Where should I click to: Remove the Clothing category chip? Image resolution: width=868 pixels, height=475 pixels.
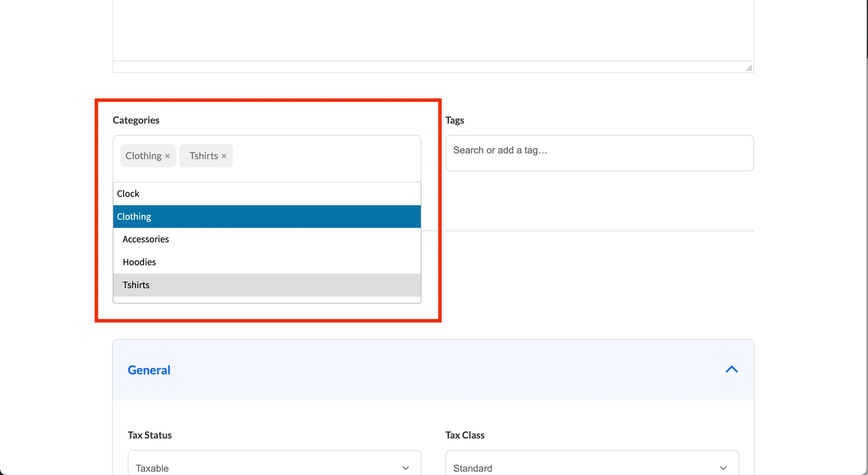[167, 156]
